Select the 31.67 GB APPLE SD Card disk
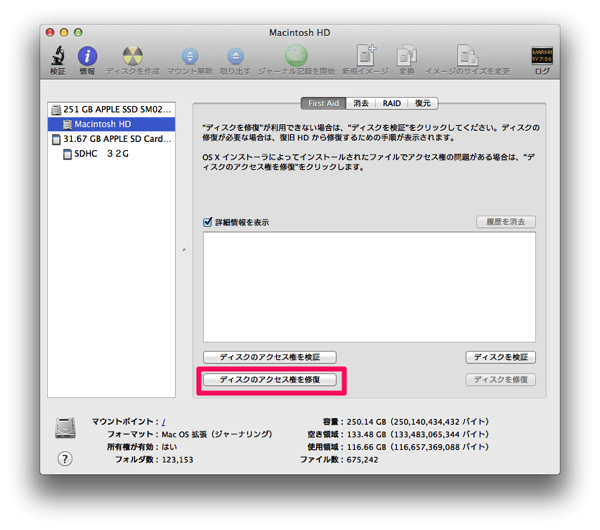This screenshot has height=530, width=600. tap(111, 139)
